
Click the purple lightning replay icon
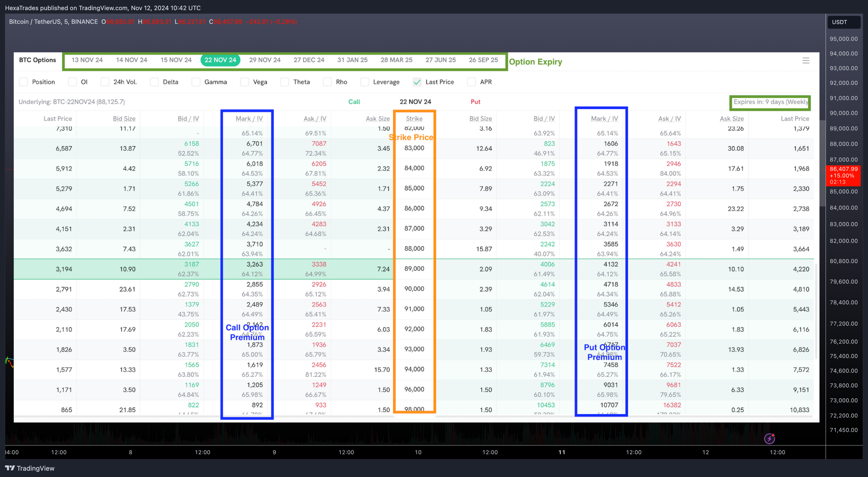click(770, 439)
